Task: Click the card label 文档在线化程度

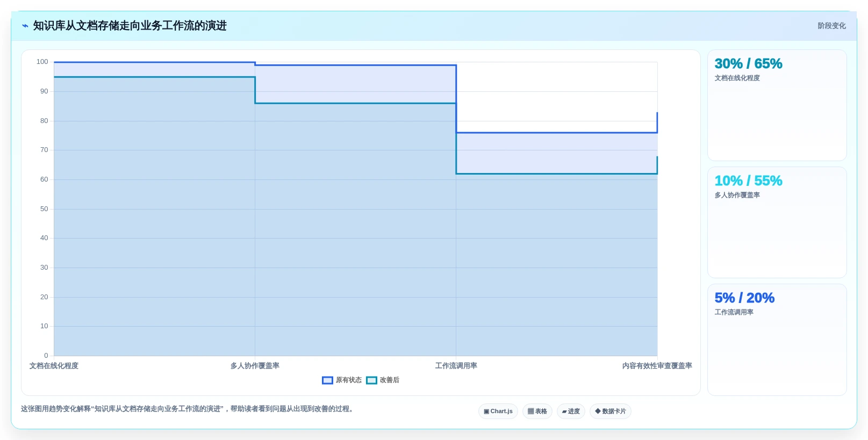Action: click(737, 78)
